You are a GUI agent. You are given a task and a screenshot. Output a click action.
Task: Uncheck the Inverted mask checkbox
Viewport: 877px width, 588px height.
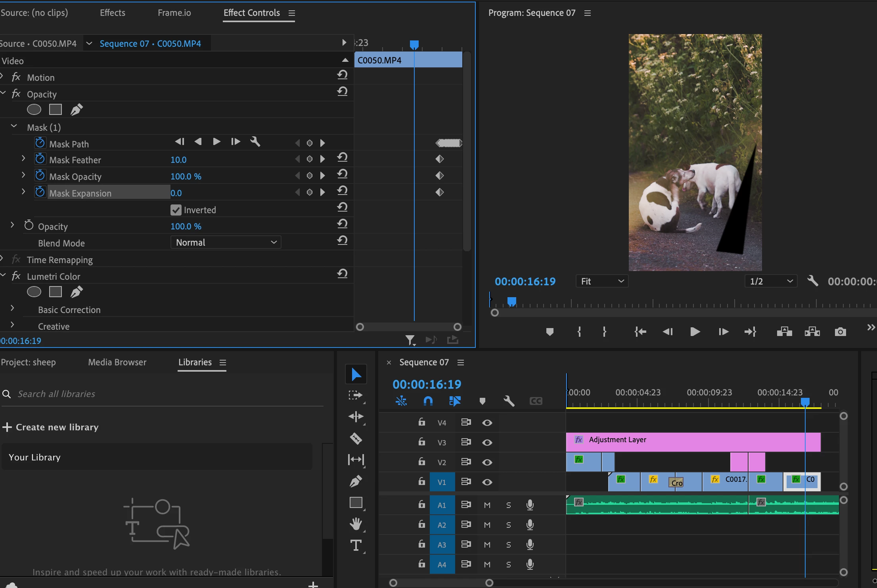click(x=176, y=210)
